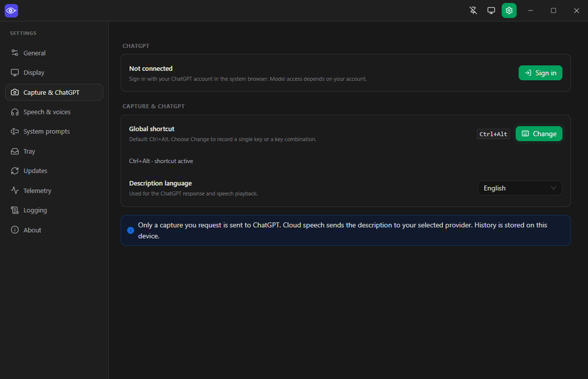Click the blue info icon in privacy notice
The image size is (588, 379).
click(131, 231)
